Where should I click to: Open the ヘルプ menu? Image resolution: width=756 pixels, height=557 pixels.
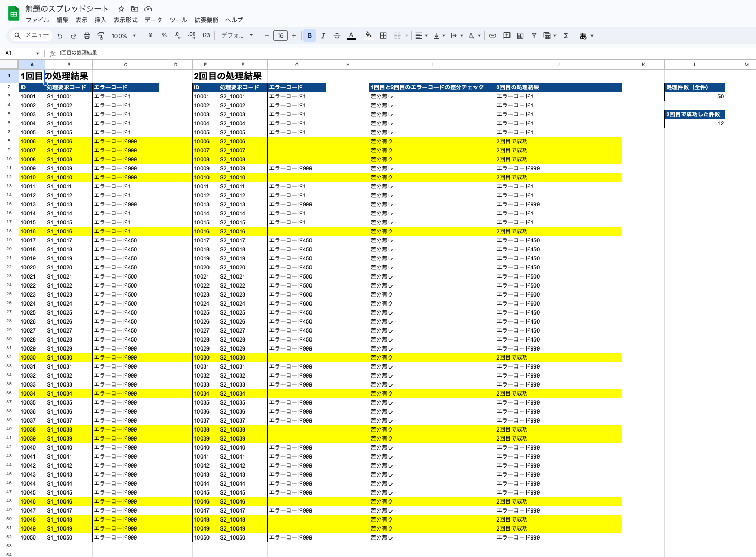click(x=234, y=20)
